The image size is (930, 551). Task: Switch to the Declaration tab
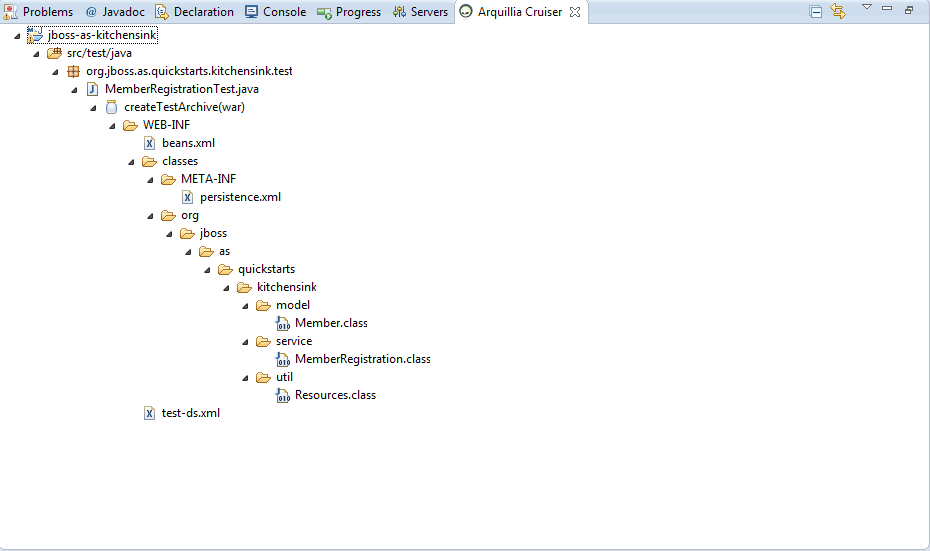pos(194,12)
